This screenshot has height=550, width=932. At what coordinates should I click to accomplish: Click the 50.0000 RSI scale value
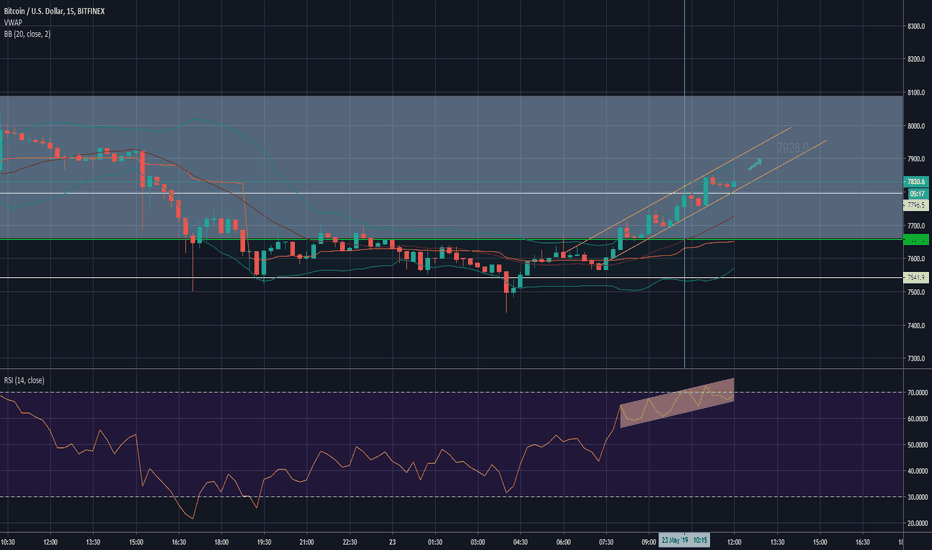[x=918, y=445]
